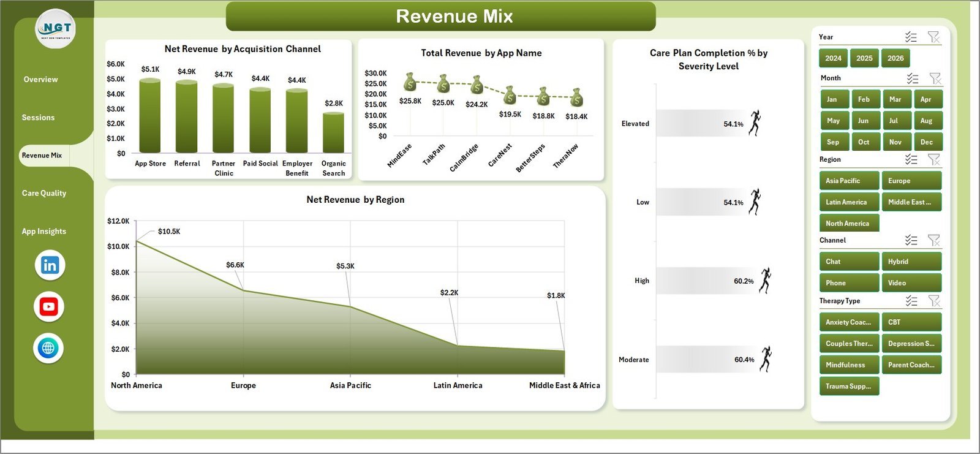
Task: Select Parent Coach... therapy type
Action: point(911,365)
